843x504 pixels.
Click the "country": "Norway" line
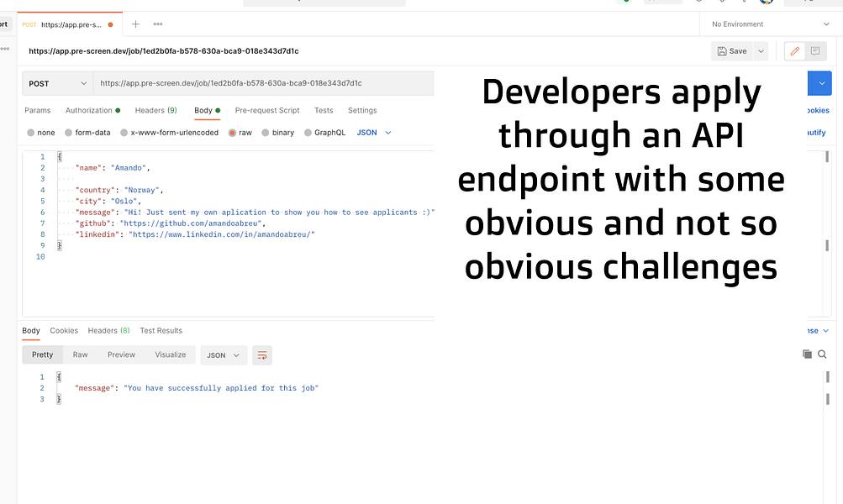119,190
